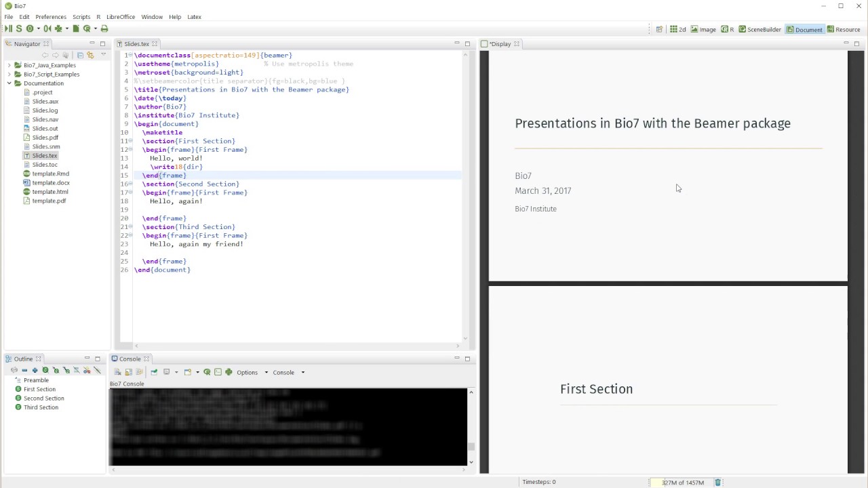
Task: Click the Pin Console icon
Action: [154, 372]
